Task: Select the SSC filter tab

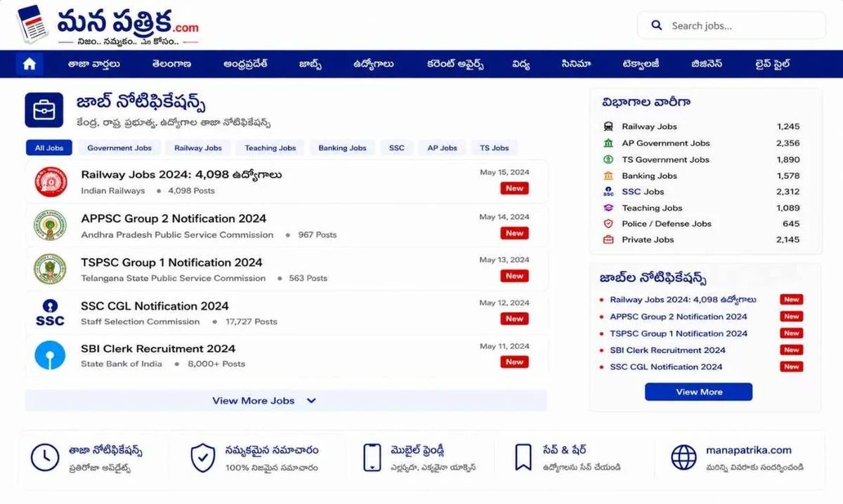Action: pos(397,148)
